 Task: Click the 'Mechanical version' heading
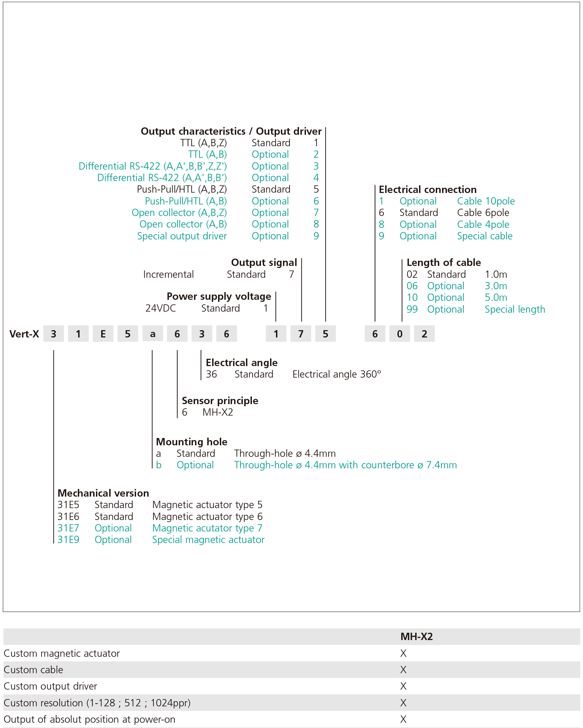[103, 493]
